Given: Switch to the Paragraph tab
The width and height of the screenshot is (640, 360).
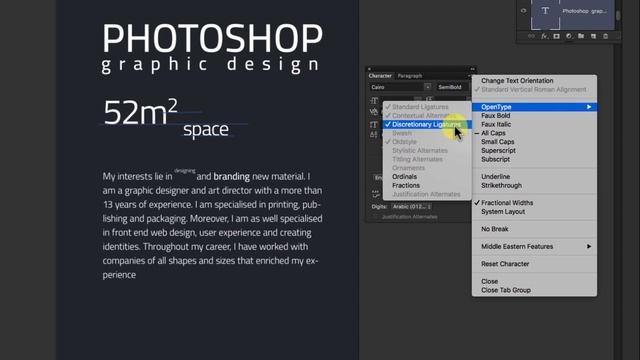Looking at the screenshot, I should tap(410, 76).
